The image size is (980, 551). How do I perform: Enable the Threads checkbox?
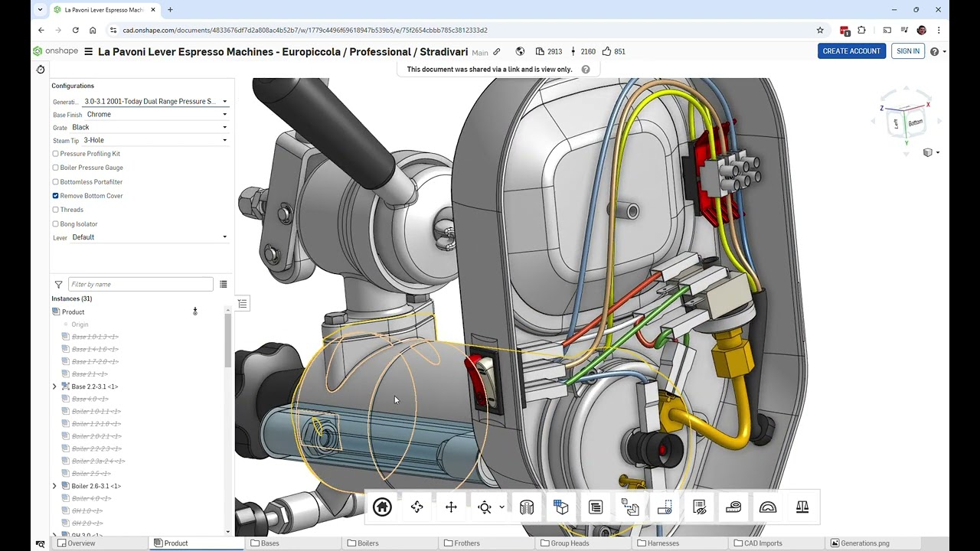[x=55, y=210]
